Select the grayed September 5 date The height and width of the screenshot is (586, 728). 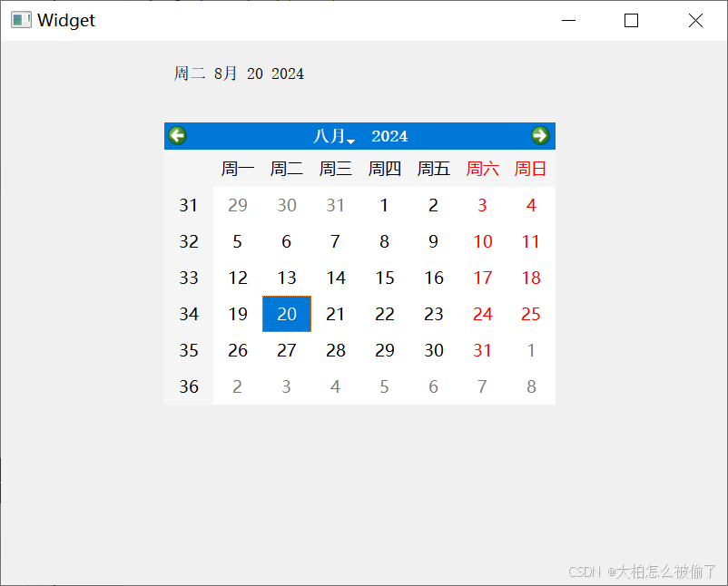coord(385,386)
